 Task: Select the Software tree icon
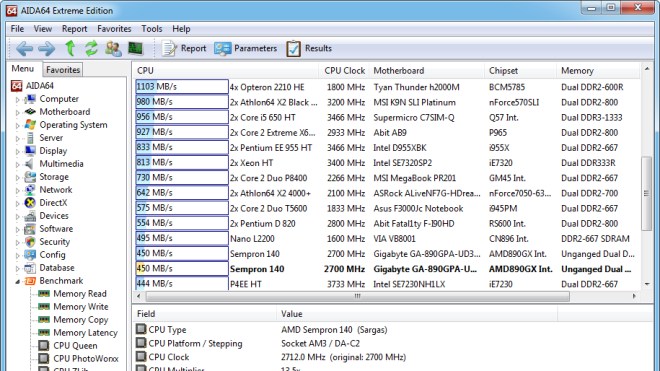coord(30,229)
